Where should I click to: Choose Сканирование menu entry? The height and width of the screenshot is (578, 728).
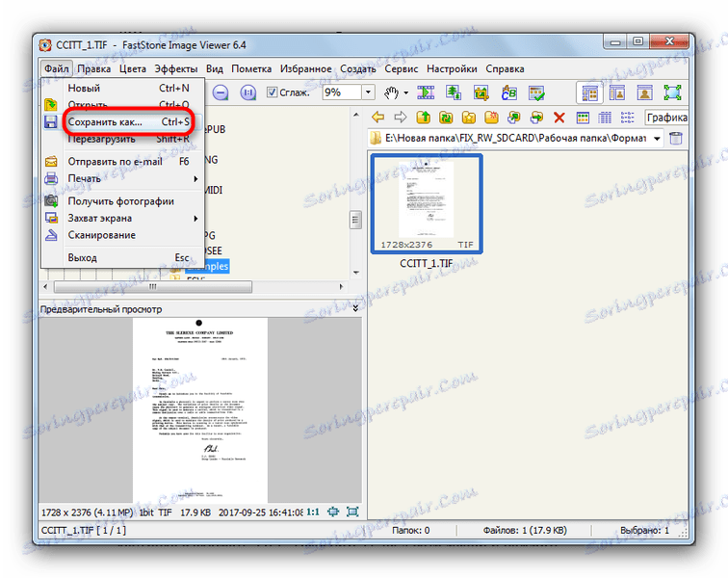tap(123, 235)
